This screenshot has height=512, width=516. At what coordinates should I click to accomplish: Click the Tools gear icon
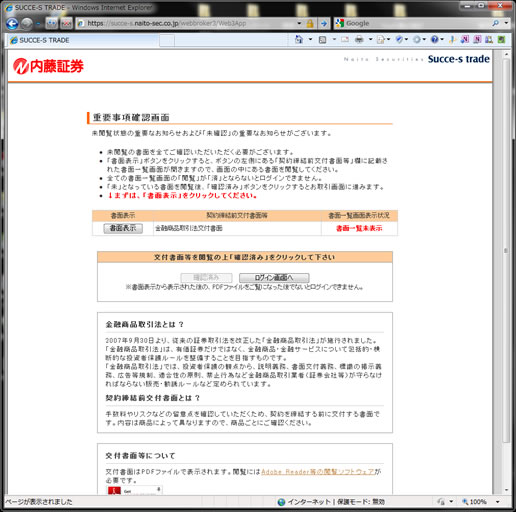[417, 40]
